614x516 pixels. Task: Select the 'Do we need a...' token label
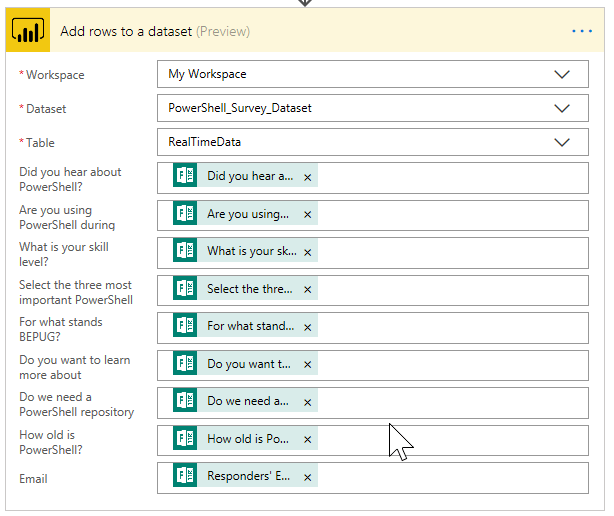point(248,401)
